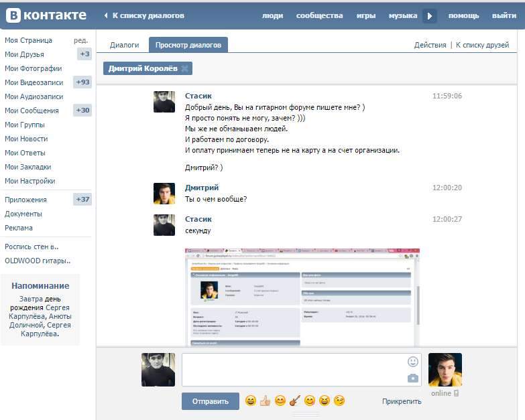Open Мои Закладки
The height and width of the screenshot is (420, 525).
27,167
